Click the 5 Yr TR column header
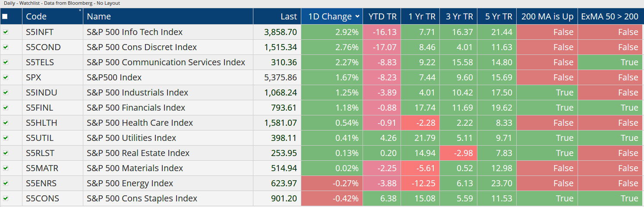Image resolution: width=644 pixels, height=207 pixels. (498, 17)
